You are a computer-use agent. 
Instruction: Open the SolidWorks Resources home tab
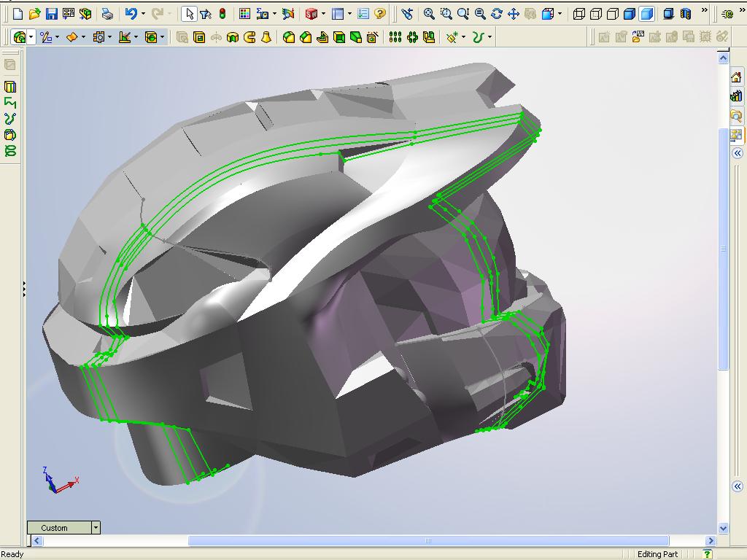[737, 77]
